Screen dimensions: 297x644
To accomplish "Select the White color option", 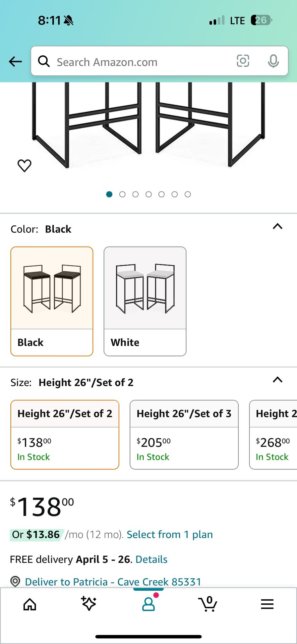I will tap(144, 300).
